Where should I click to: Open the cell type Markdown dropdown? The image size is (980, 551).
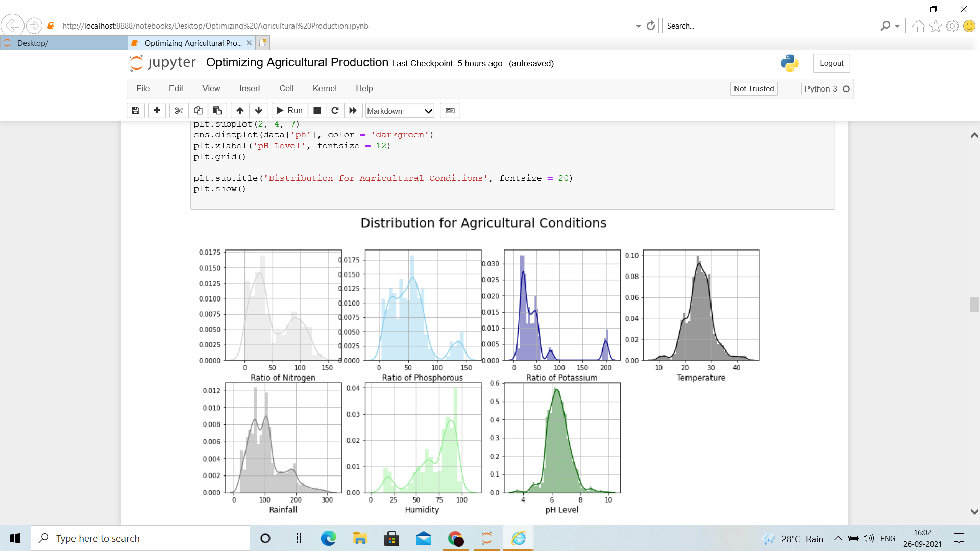[x=399, y=111]
